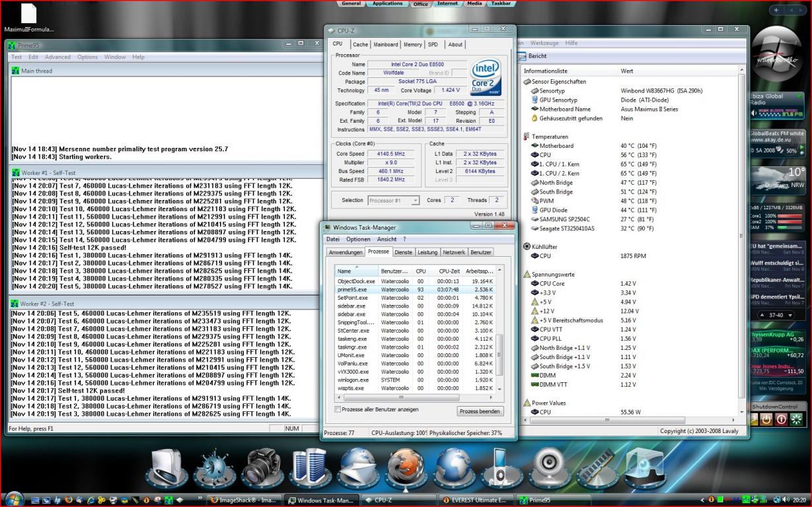
Task: Expand hidden system tray icons arrow
Action: pyautogui.click(x=703, y=500)
